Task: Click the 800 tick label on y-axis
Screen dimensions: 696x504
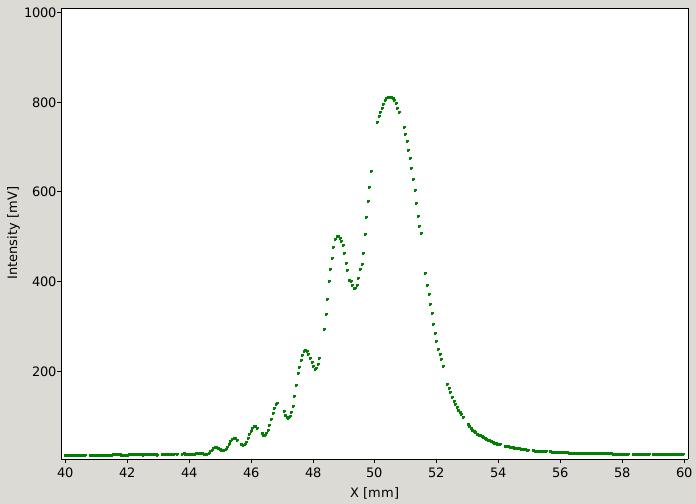Action: pyautogui.click(x=44, y=103)
